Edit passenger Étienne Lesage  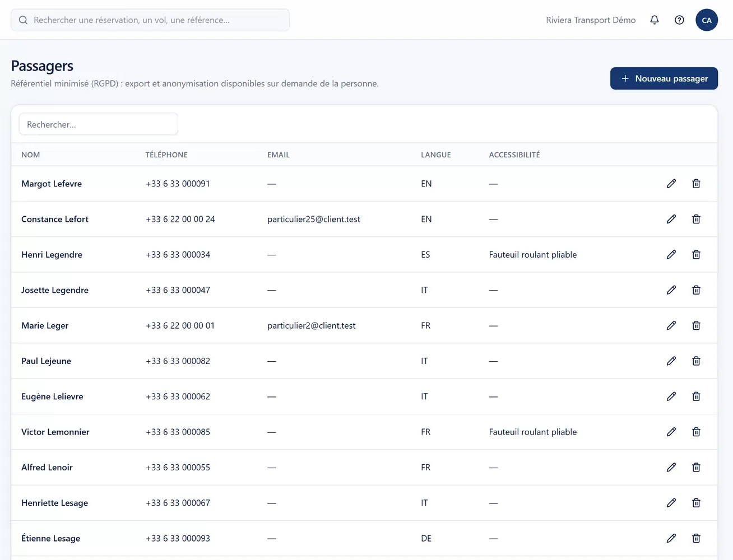671,538
